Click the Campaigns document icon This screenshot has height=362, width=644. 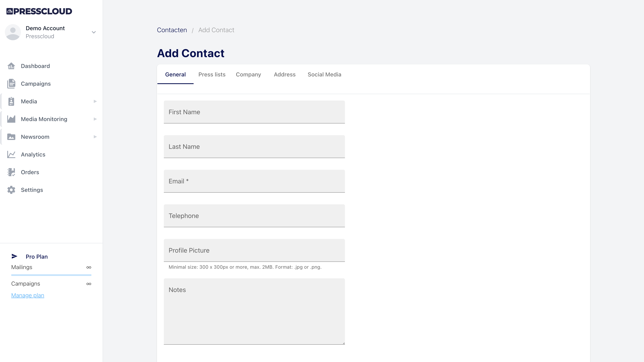[11, 84]
